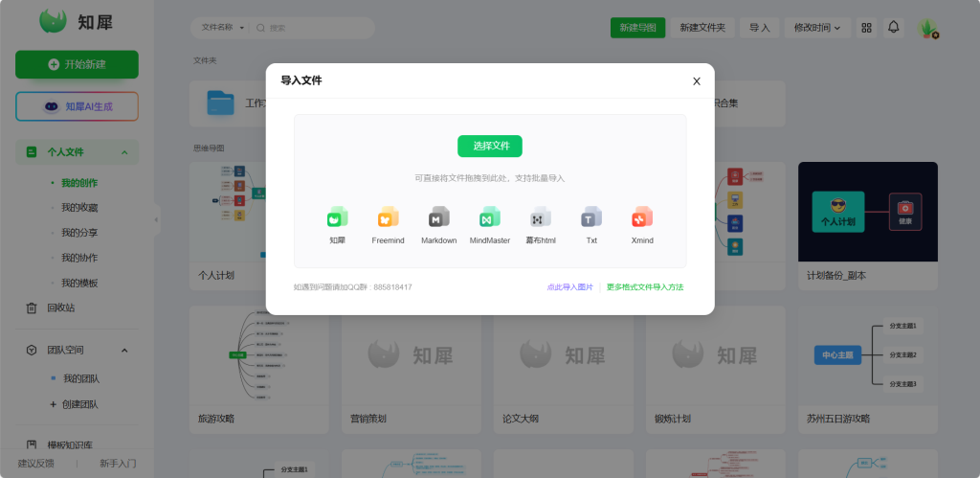Open the user avatar menu
The width and height of the screenshot is (980, 478).
[x=927, y=28]
